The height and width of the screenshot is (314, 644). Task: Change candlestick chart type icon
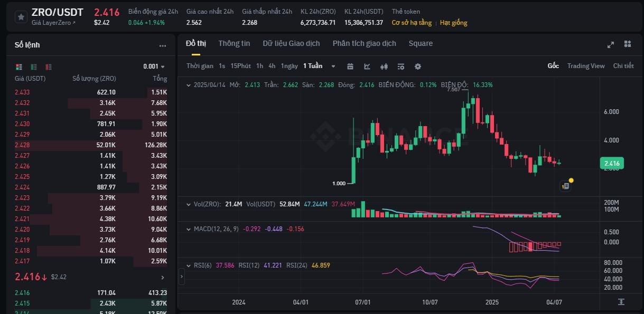[384, 66]
